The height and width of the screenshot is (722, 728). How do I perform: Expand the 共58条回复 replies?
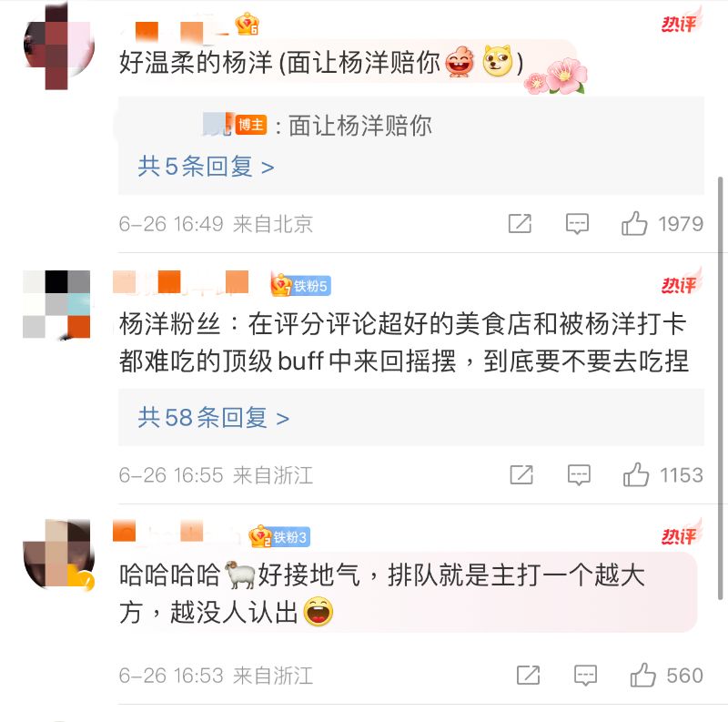[x=214, y=417]
